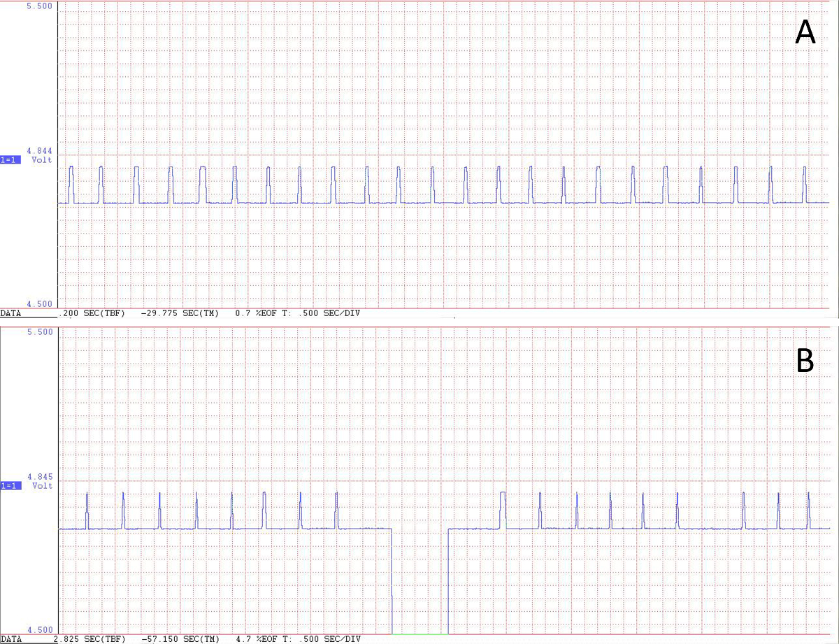Click the -57.150 SEC(TM) status value
This screenshot has width=839, height=644.
pyautogui.click(x=180, y=639)
